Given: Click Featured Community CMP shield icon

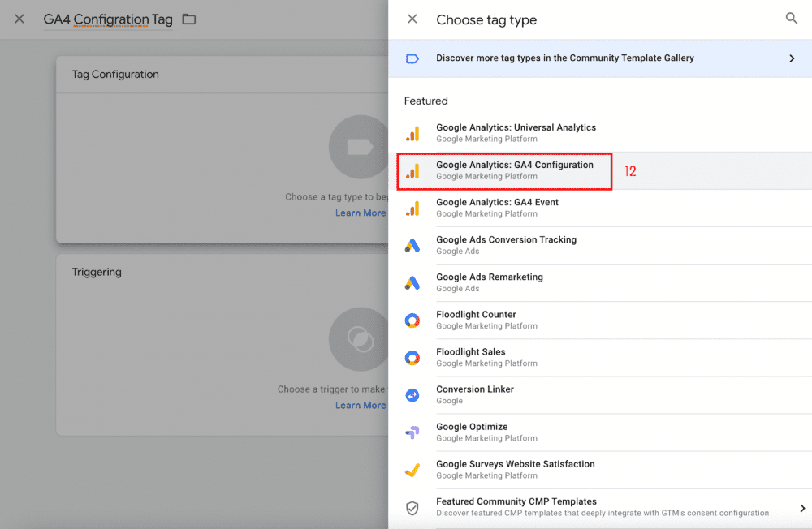Looking at the screenshot, I should point(412,508).
